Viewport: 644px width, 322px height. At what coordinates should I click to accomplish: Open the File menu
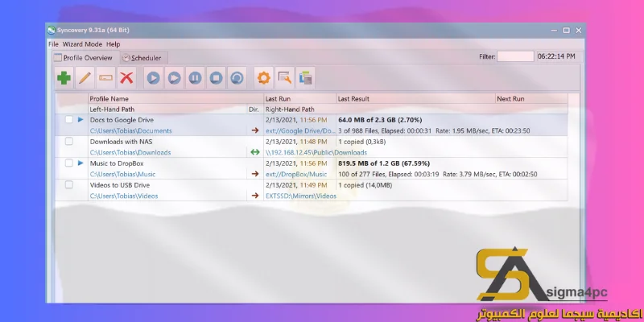(53, 44)
